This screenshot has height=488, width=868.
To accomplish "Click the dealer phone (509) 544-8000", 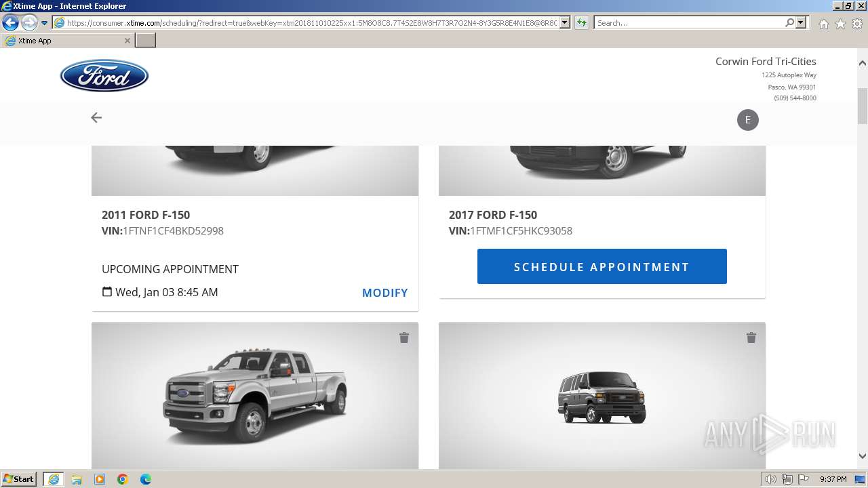I will [x=795, y=98].
